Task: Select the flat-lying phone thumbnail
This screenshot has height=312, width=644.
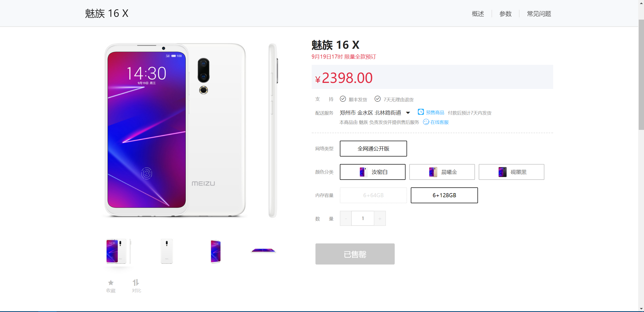Action: coord(263,250)
